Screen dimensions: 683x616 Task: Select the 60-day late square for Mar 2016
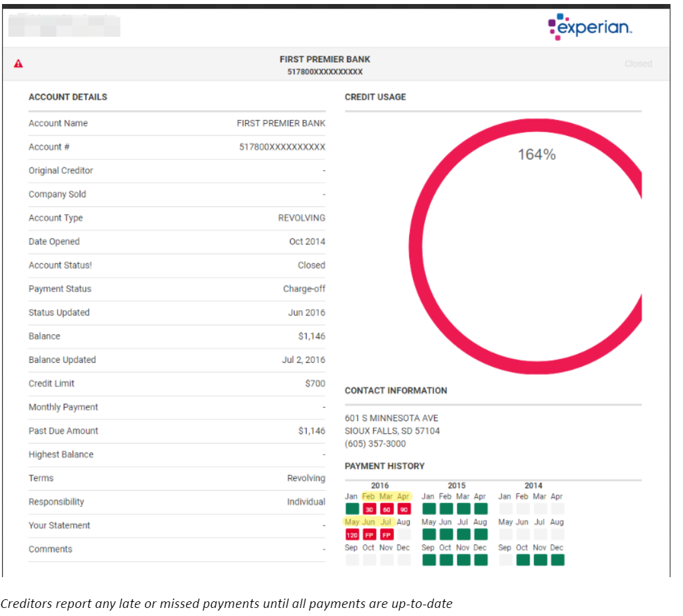tap(387, 509)
